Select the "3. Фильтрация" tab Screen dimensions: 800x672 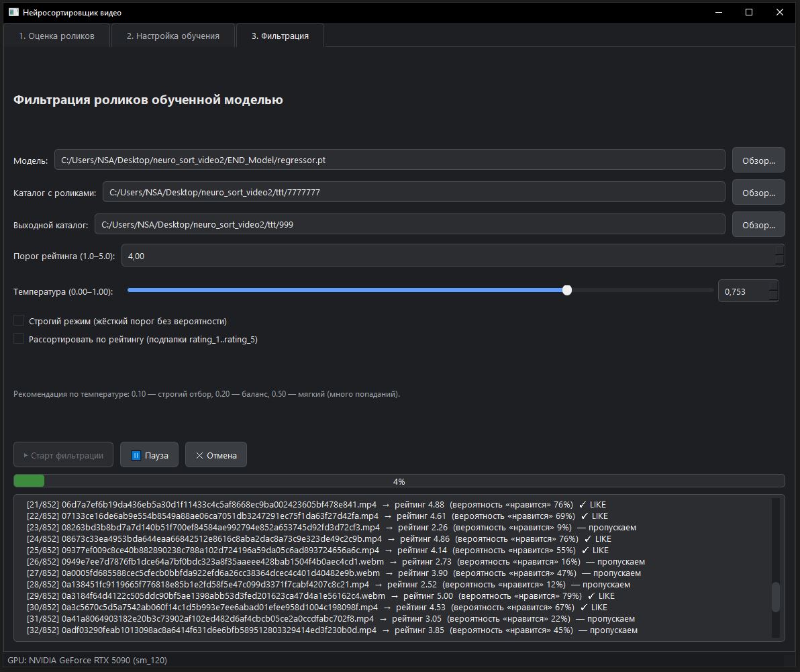pyautogui.click(x=280, y=36)
